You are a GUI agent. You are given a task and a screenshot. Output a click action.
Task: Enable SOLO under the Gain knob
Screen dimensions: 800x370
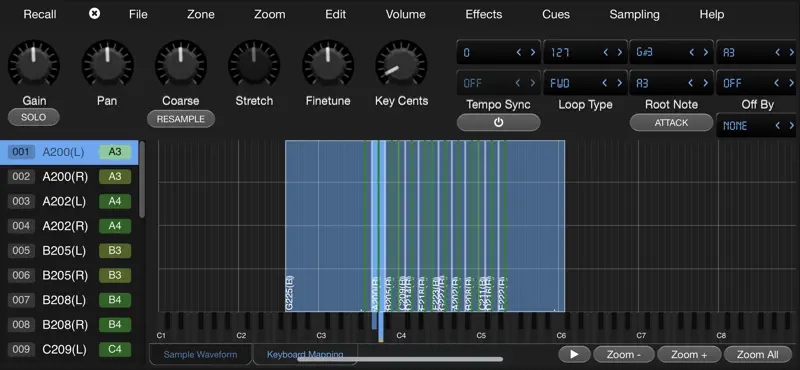point(34,117)
